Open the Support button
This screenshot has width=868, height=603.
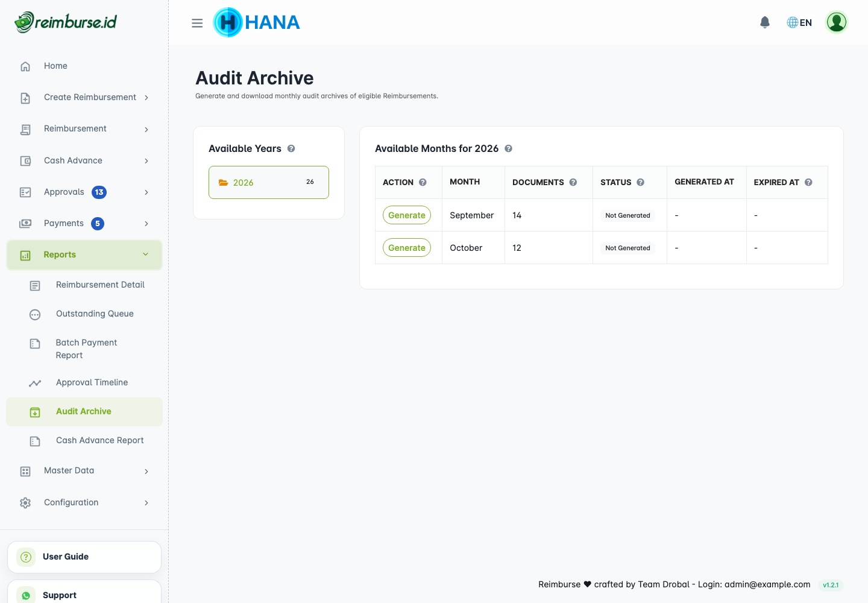coord(84,593)
